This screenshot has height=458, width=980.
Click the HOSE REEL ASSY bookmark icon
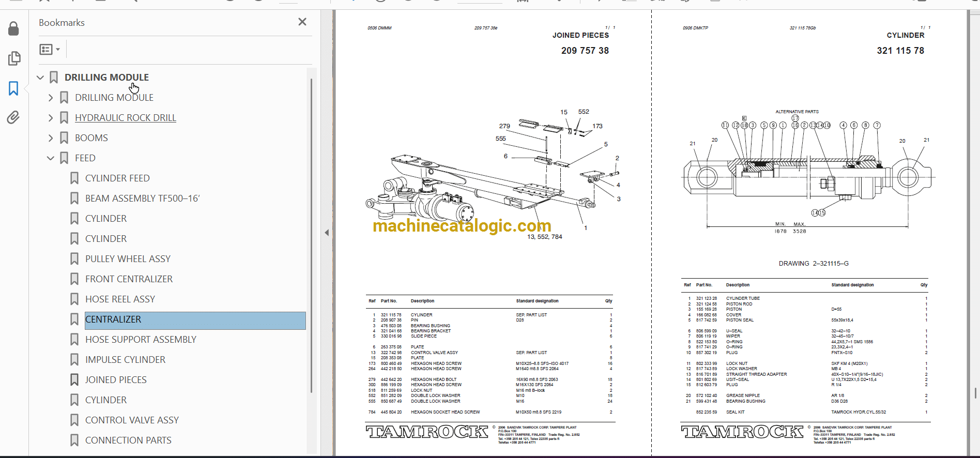(x=74, y=299)
